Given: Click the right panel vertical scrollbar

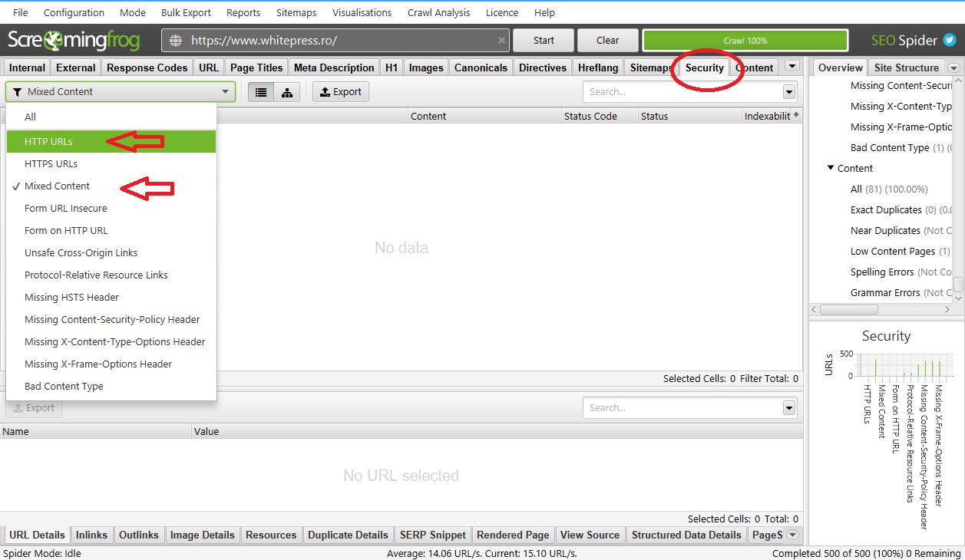Looking at the screenshot, I should click(958, 284).
